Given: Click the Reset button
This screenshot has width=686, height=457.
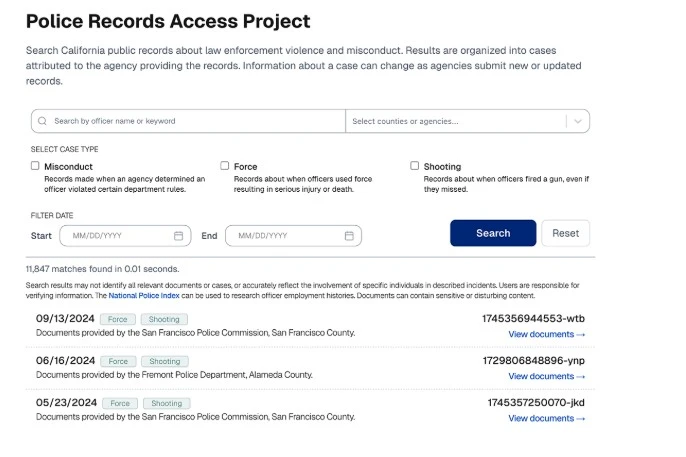Looking at the screenshot, I should tap(565, 233).
